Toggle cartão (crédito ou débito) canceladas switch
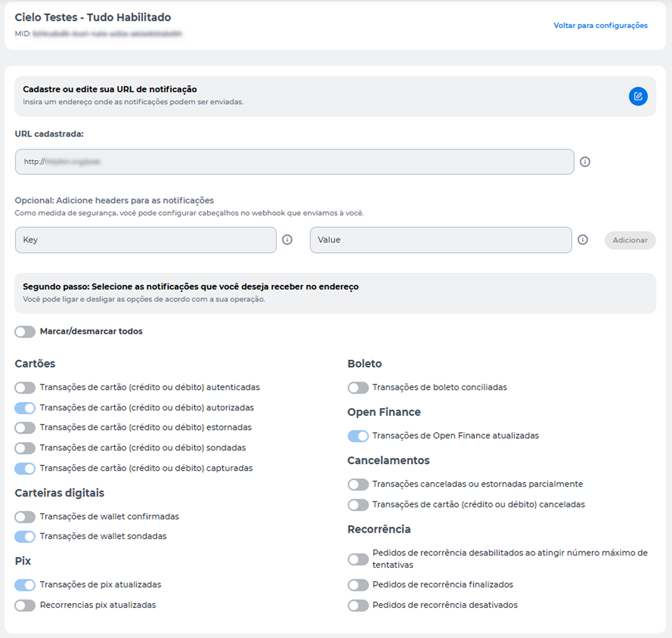This screenshot has height=638, width=672. (358, 504)
